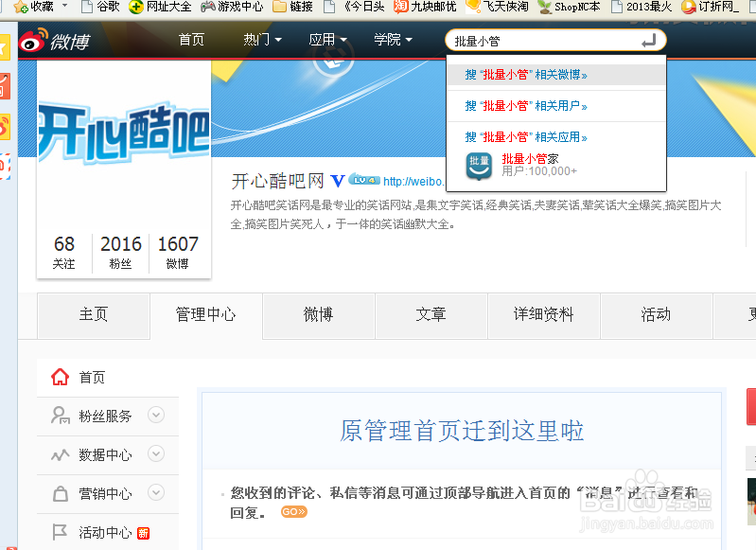This screenshot has height=550, width=756.
Task: Click the 粉丝服务 person icon
Action: (61, 416)
